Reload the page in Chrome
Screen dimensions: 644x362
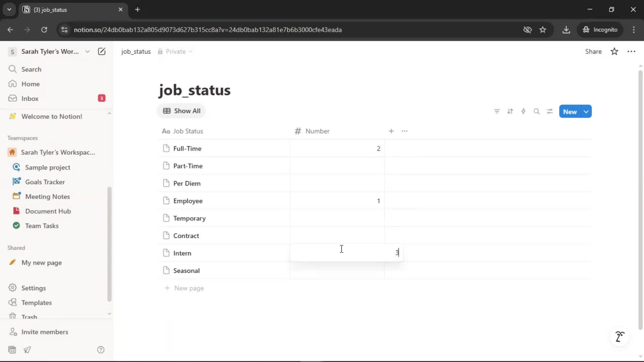[44, 29]
